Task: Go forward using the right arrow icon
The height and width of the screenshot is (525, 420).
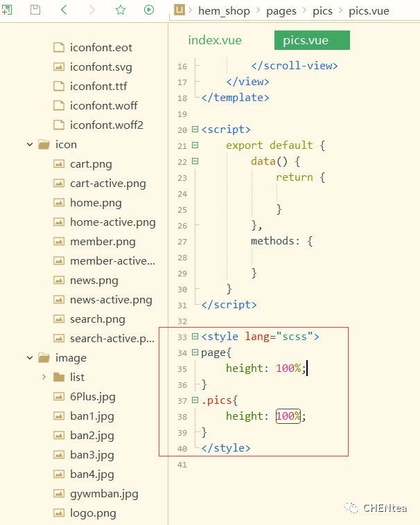Action: [92, 10]
